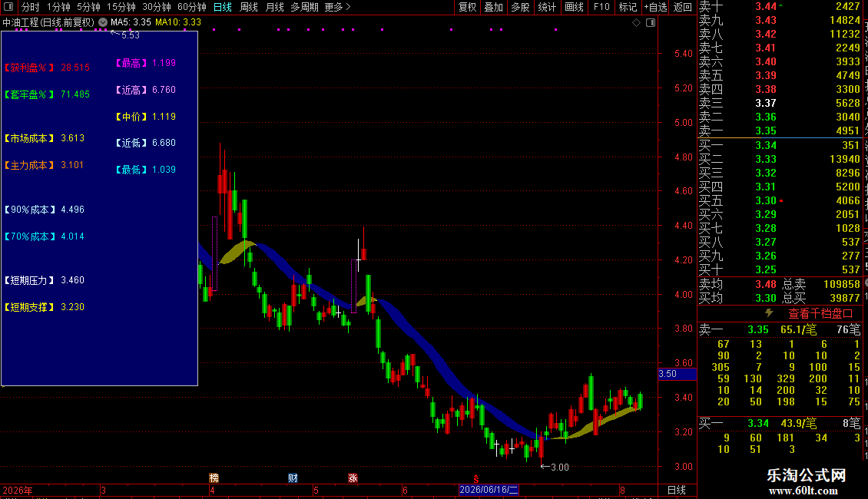
Task: Click the 短期压力 value 3.460
Action: (x=72, y=280)
